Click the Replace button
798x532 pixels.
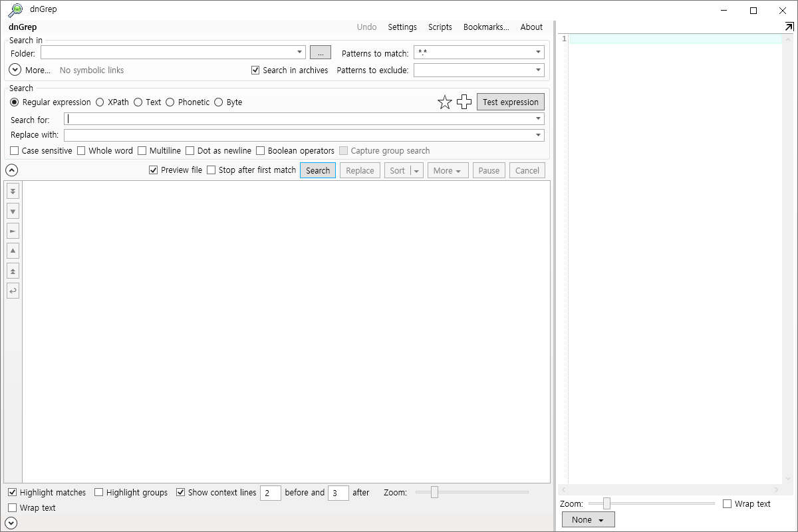click(360, 171)
